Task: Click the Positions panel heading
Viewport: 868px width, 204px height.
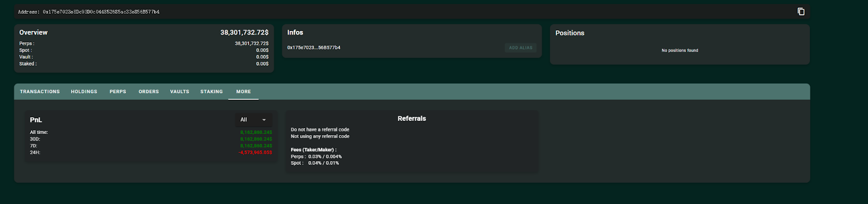Action: pyautogui.click(x=570, y=33)
